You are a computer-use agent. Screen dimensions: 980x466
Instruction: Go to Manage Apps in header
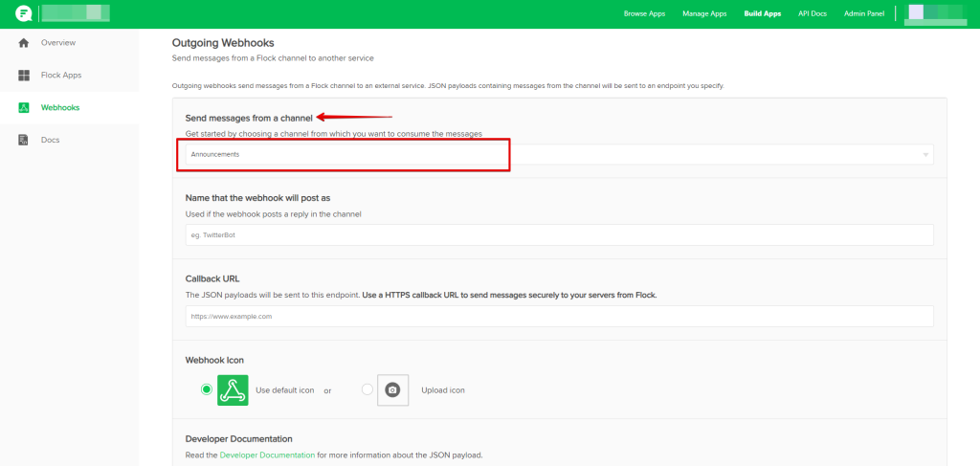point(704,14)
